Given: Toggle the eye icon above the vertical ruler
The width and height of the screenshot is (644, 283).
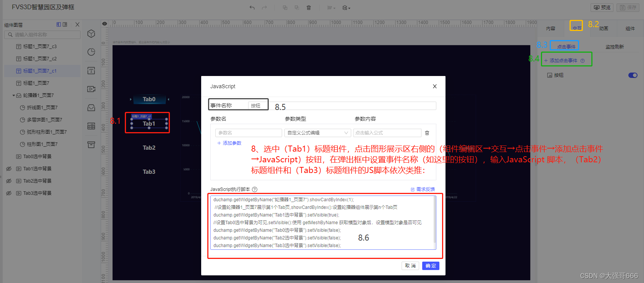Looking at the screenshot, I should coord(104,24).
